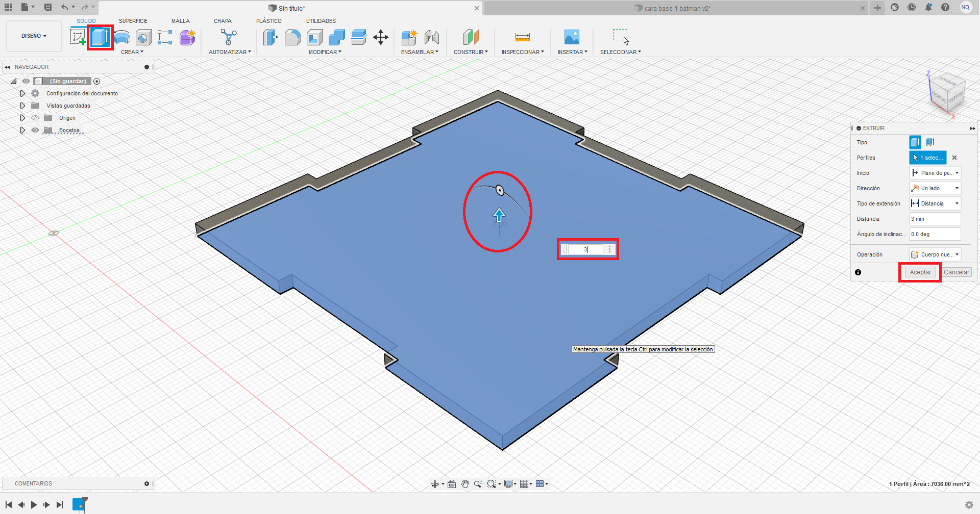Open the DISEÑO workspace dropdown
This screenshot has height=514, width=980.
[x=34, y=36]
